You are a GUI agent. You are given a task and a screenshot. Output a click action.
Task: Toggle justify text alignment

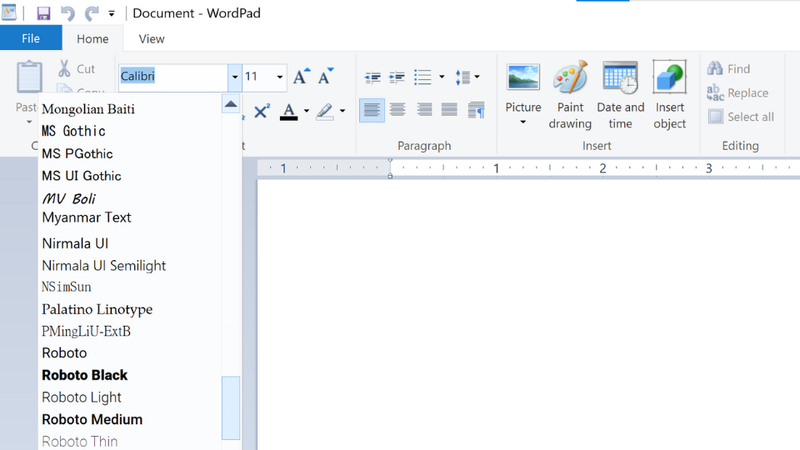click(449, 110)
